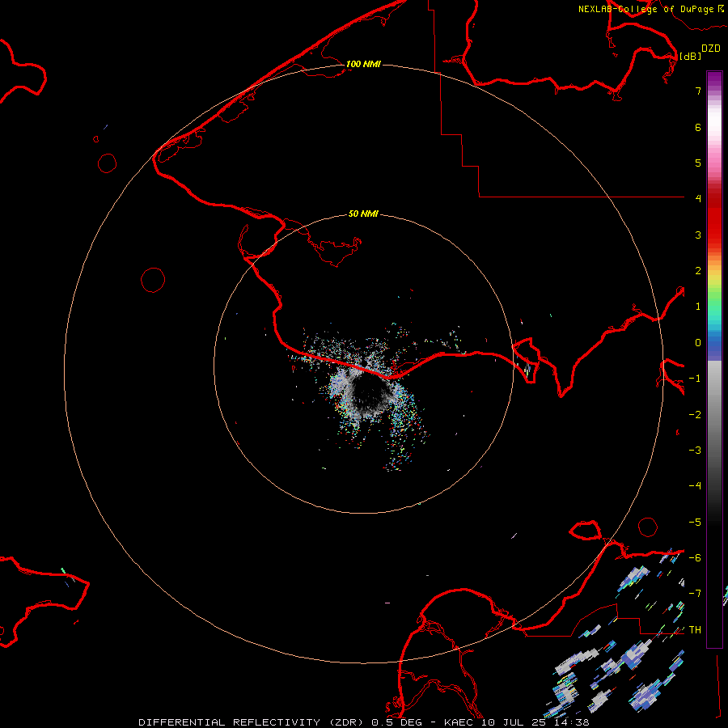Click the 3 dB value on color scale
Screen dimensions: 728x728
click(x=698, y=235)
